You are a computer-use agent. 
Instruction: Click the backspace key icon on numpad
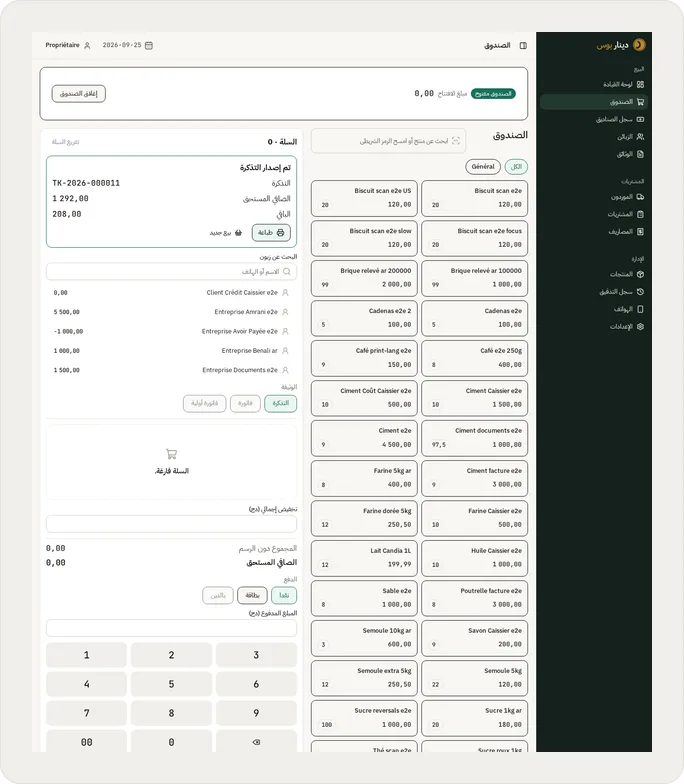256,742
